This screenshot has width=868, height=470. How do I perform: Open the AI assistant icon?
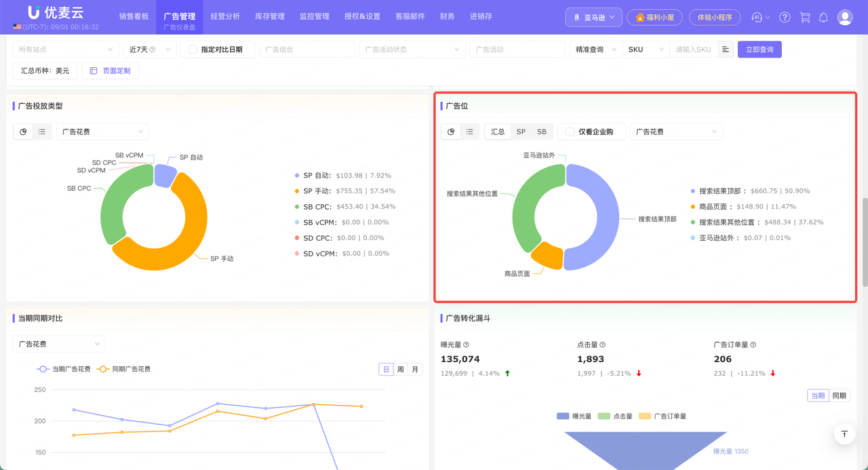point(757,18)
